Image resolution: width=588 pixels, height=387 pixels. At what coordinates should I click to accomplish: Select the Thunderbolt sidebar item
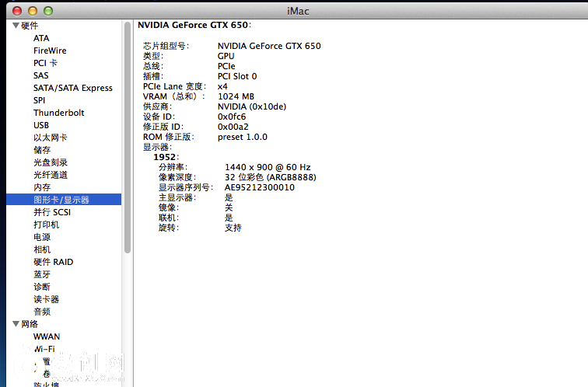pos(58,113)
